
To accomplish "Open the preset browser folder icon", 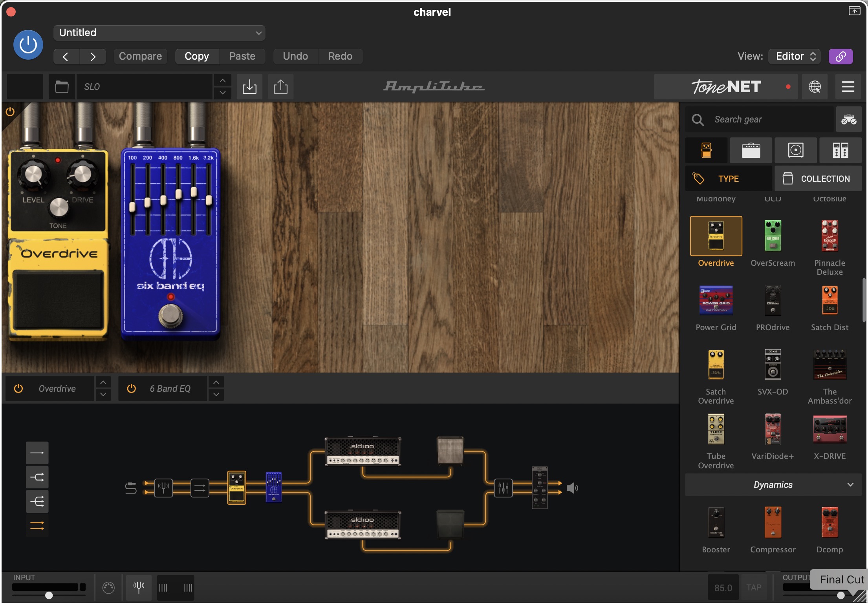I will tap(62, 86).
